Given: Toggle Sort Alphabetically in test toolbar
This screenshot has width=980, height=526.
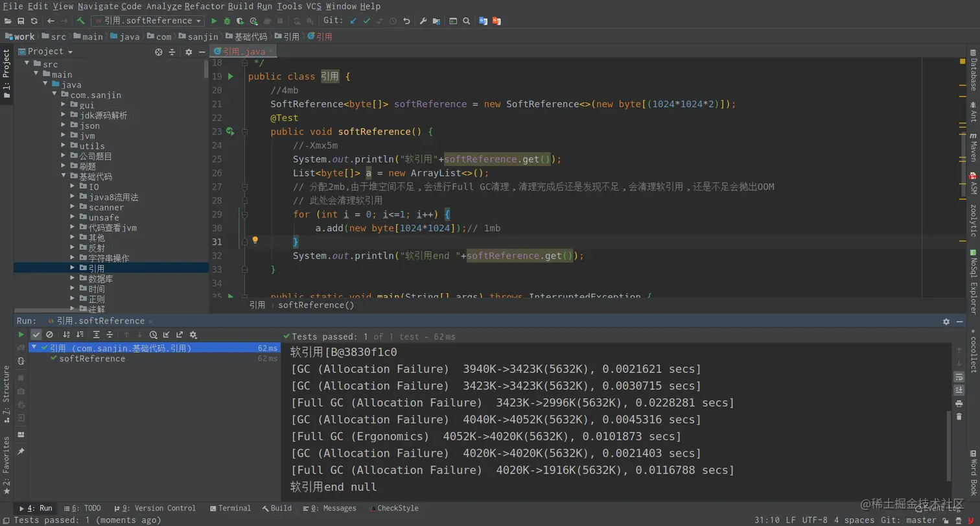Looking at the screenshot, I should point(66,335).
